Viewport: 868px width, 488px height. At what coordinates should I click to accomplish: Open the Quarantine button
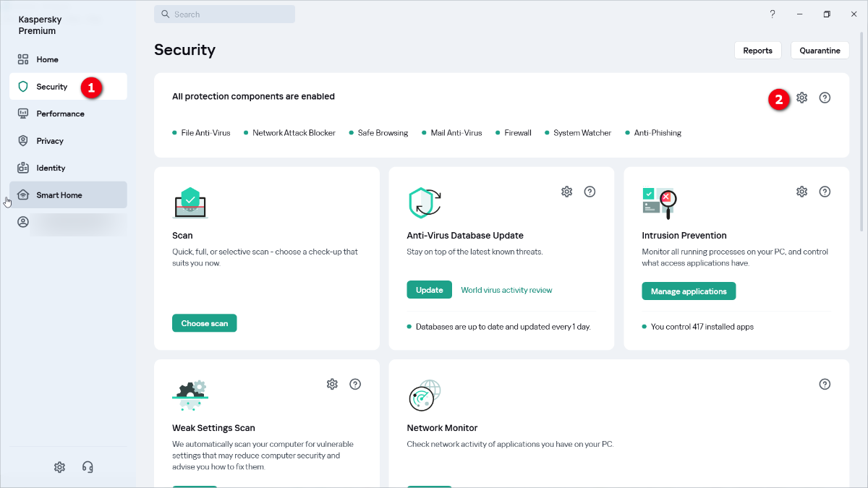pos(820,51)
